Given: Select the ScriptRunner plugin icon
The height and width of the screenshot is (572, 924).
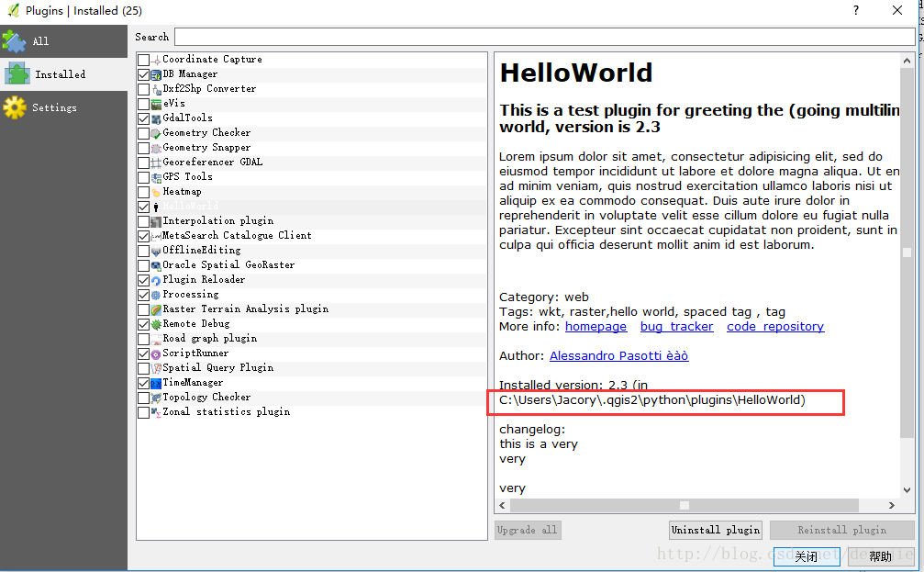Looking at the screenshot, I should (156, 354).
